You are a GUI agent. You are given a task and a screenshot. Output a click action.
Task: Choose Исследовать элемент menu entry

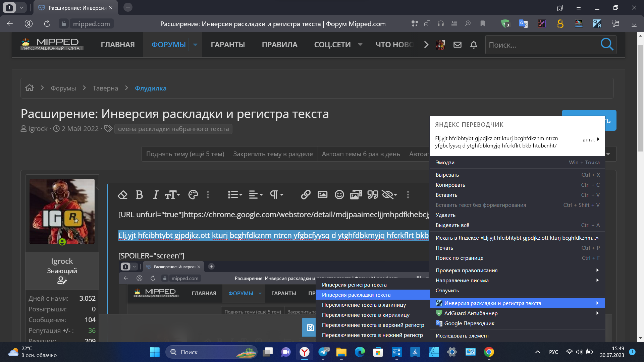(x=517, y=336)
